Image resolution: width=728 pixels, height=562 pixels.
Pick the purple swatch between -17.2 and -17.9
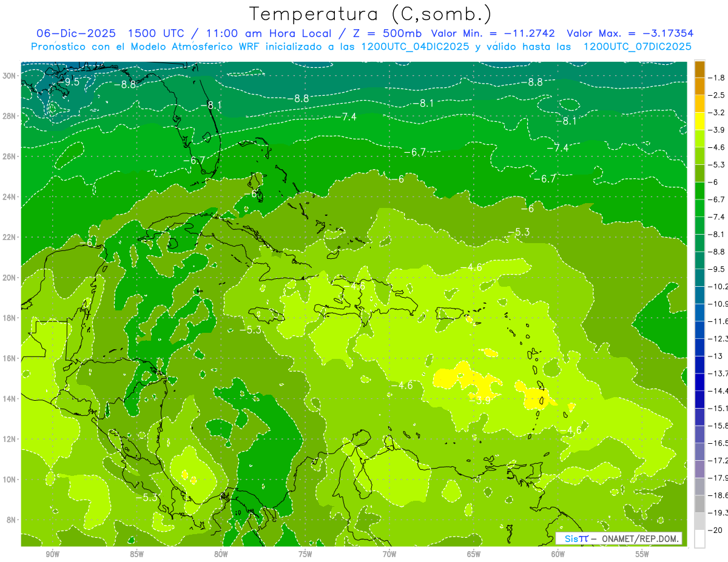(x=699, y=469)
